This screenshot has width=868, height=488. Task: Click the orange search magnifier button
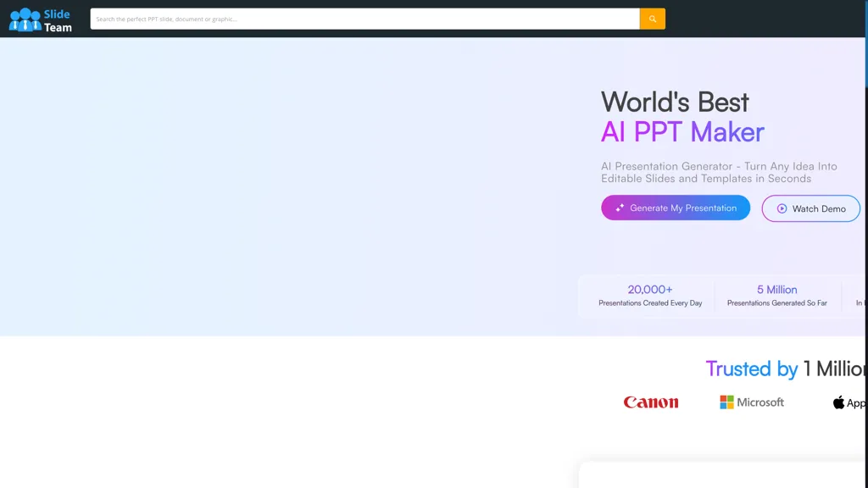pos(652,19)
